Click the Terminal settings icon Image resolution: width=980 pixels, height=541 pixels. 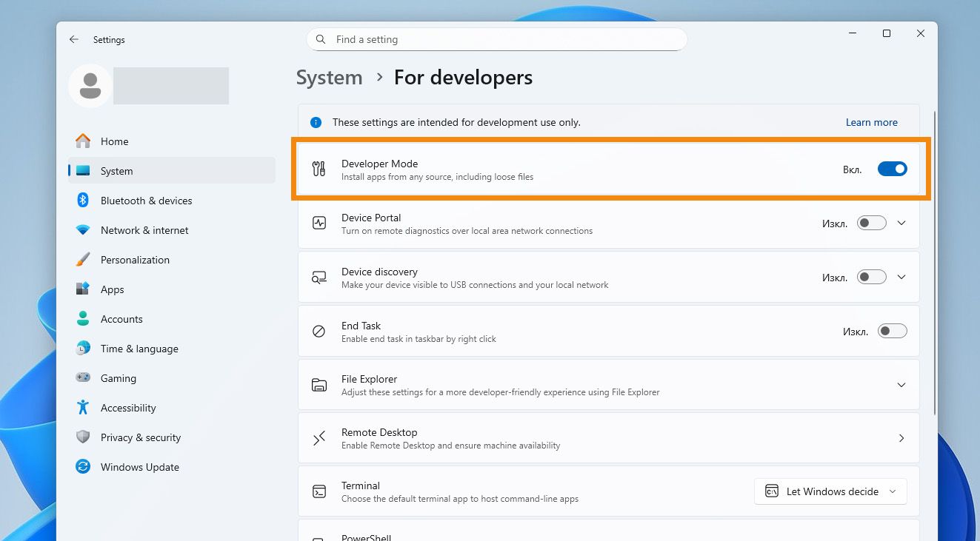coord(319,491)
